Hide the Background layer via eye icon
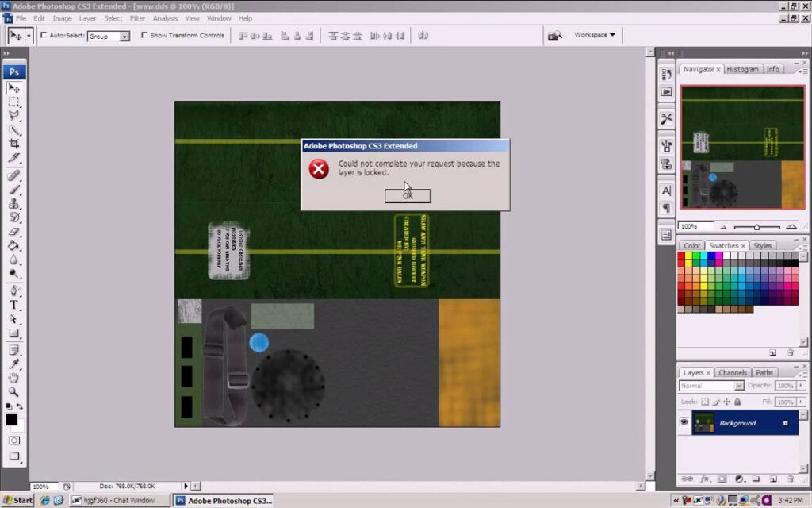The image size is (812, 508). pos(684,423)
